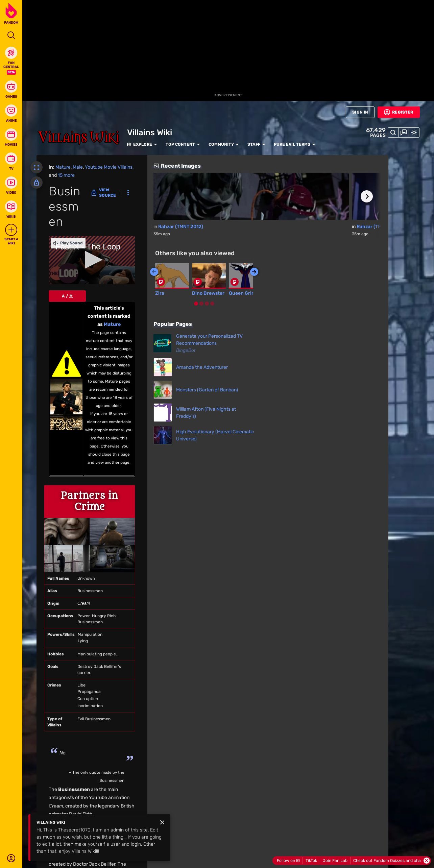Open the Male category link

78,167
